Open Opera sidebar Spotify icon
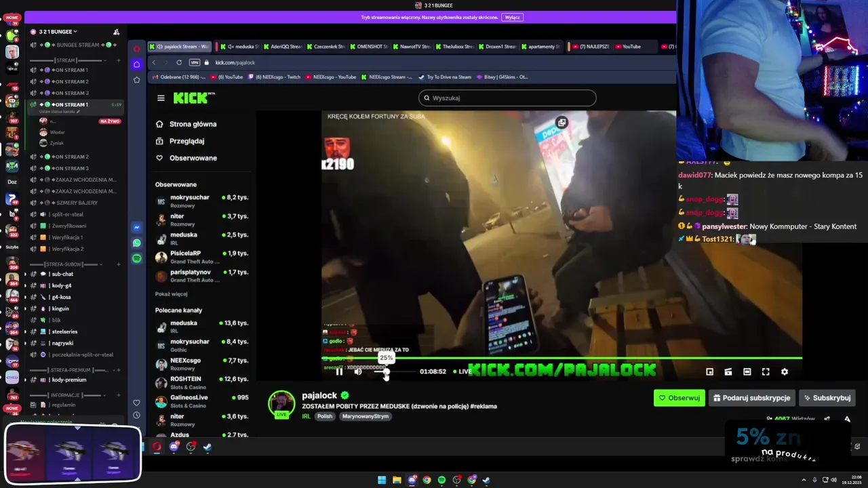The height and width of the screenshot is (488, 868). [137, 258]
